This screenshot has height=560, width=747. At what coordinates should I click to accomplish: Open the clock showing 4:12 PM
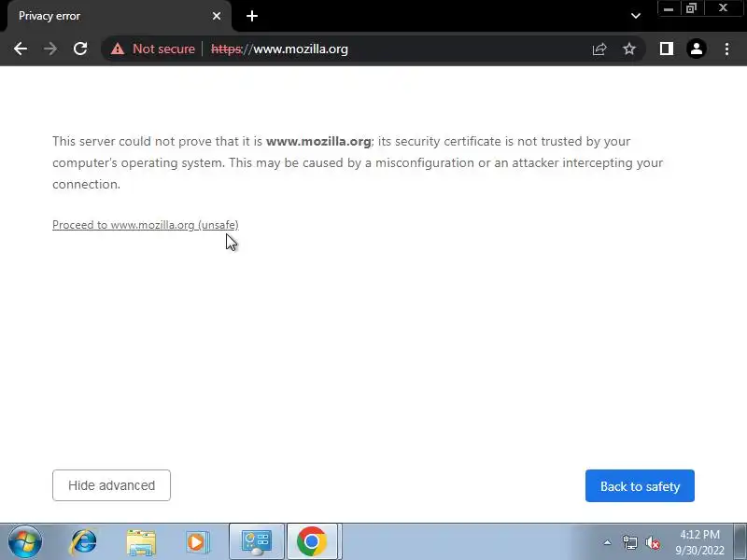tap(699, 542)
